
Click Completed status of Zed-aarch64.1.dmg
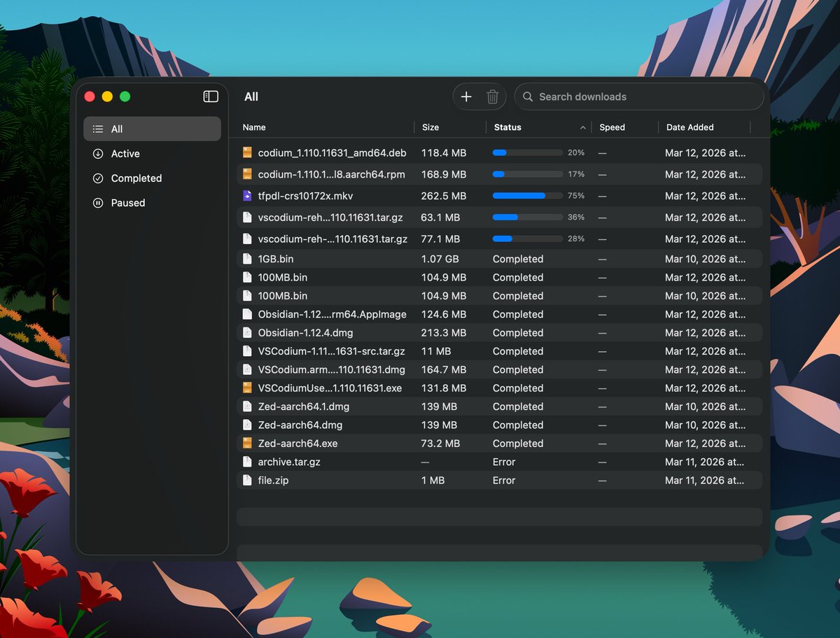[518, 406]
